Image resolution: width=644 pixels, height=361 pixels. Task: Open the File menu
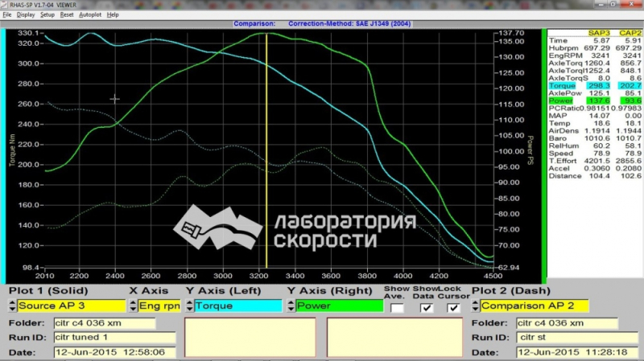click(x=7, y=14)
